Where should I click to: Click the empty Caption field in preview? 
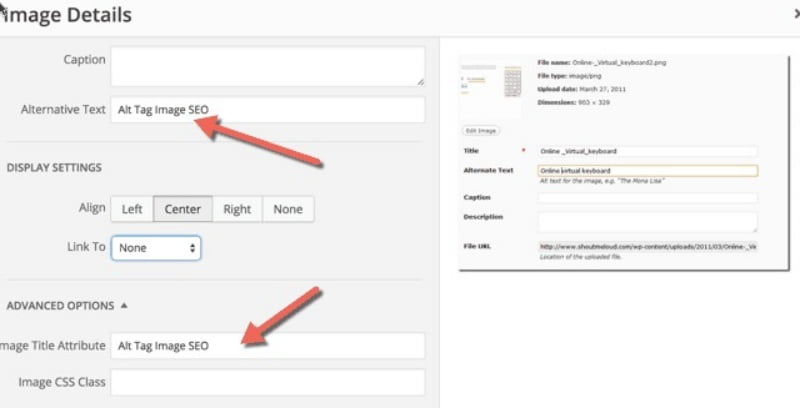pyautogui.click(x=647, y=198)
